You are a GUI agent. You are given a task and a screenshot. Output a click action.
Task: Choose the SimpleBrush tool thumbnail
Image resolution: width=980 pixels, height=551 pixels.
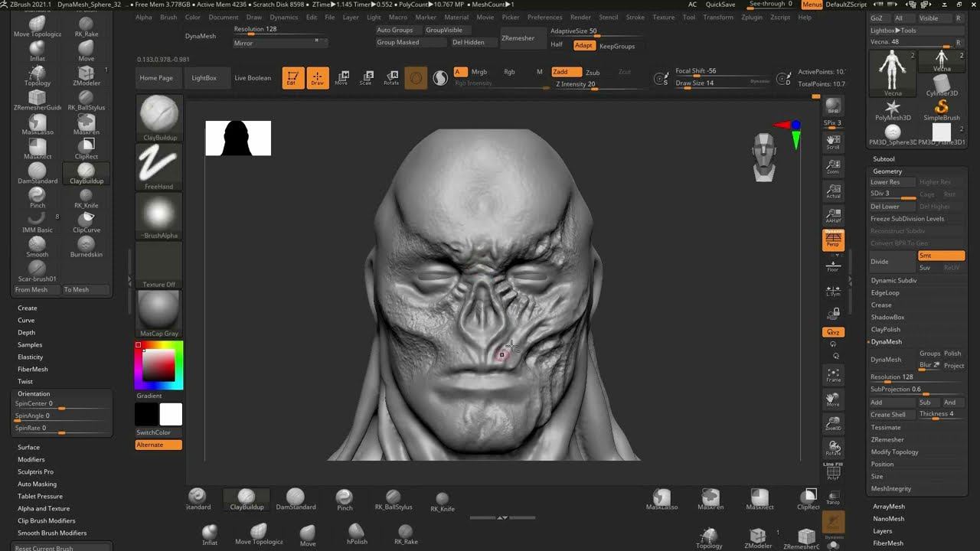pyautogui.click(x=942, y=111)
